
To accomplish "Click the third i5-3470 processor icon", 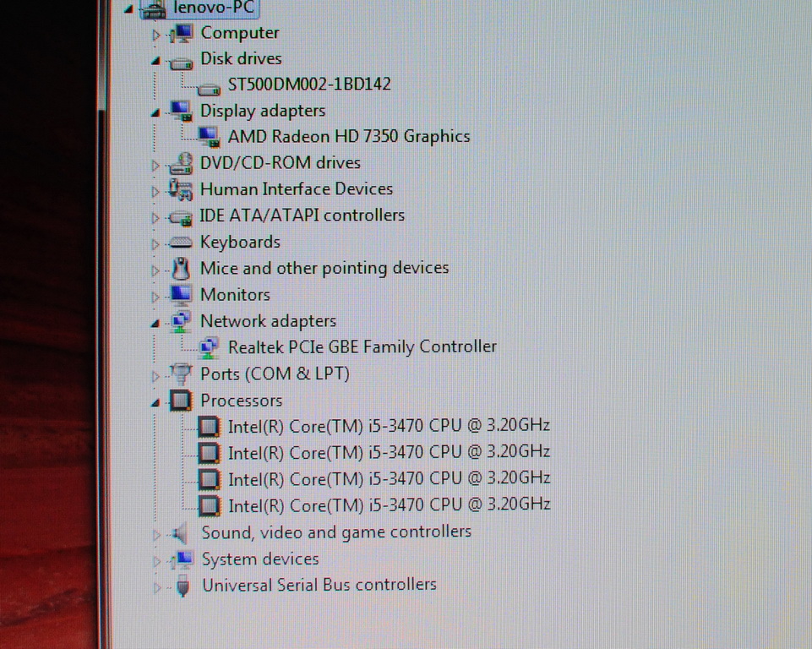I will (209, 480).
